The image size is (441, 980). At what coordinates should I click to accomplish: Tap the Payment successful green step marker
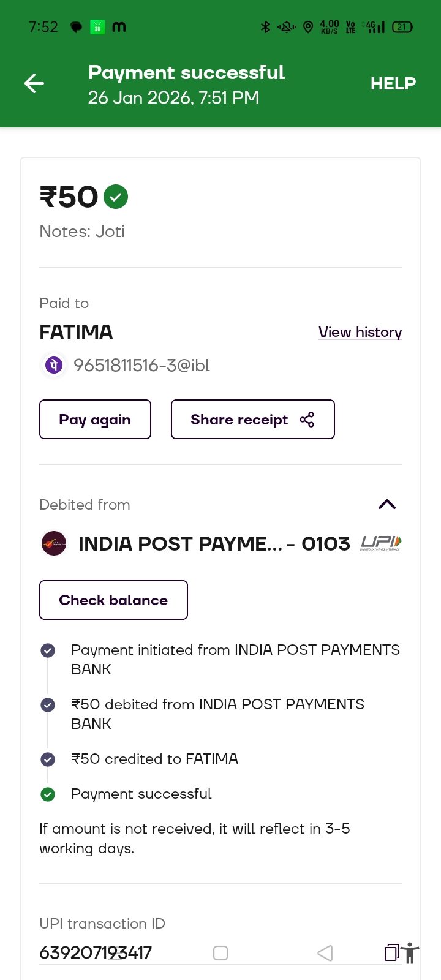(48, 794)
